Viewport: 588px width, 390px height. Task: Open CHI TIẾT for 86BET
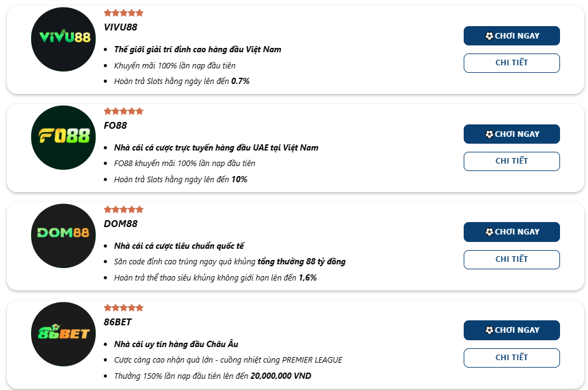click(512, 358)
